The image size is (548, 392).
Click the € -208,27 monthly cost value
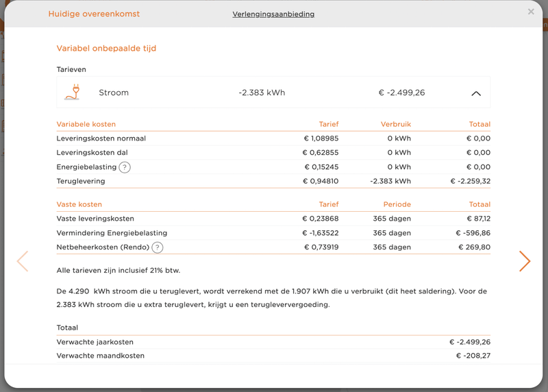coord(473,356)
